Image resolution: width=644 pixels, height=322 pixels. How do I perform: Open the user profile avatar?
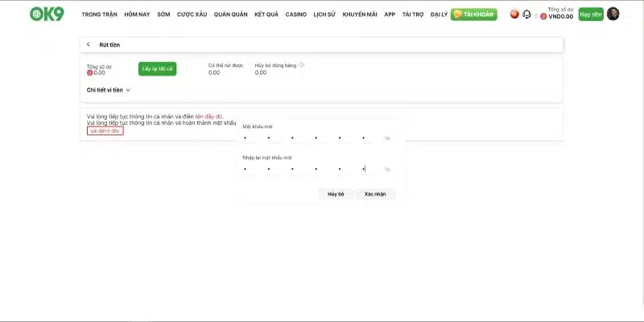[613, 14]
